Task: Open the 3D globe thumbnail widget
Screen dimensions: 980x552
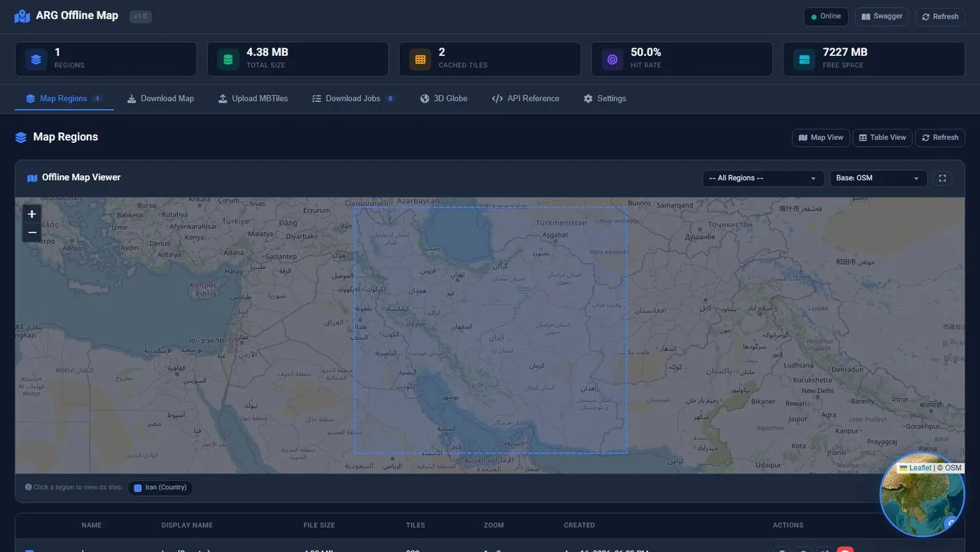Action: tap(923, 495)
